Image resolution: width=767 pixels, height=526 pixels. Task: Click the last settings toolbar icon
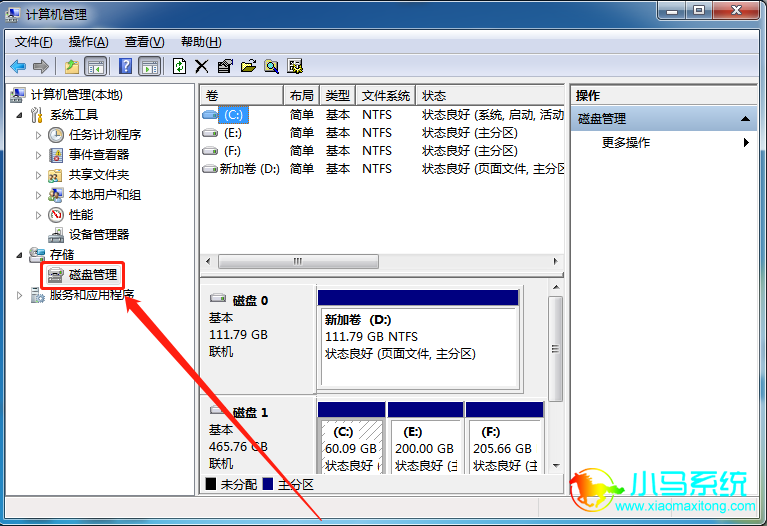pyautogui.click(x=295, y=66)
